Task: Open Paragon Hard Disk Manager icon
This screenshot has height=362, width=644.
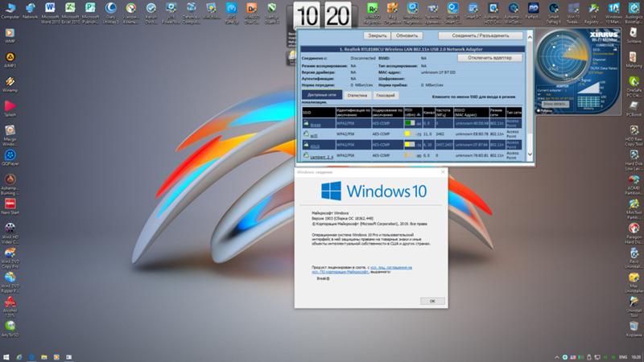Action: [x=634, y=233]
